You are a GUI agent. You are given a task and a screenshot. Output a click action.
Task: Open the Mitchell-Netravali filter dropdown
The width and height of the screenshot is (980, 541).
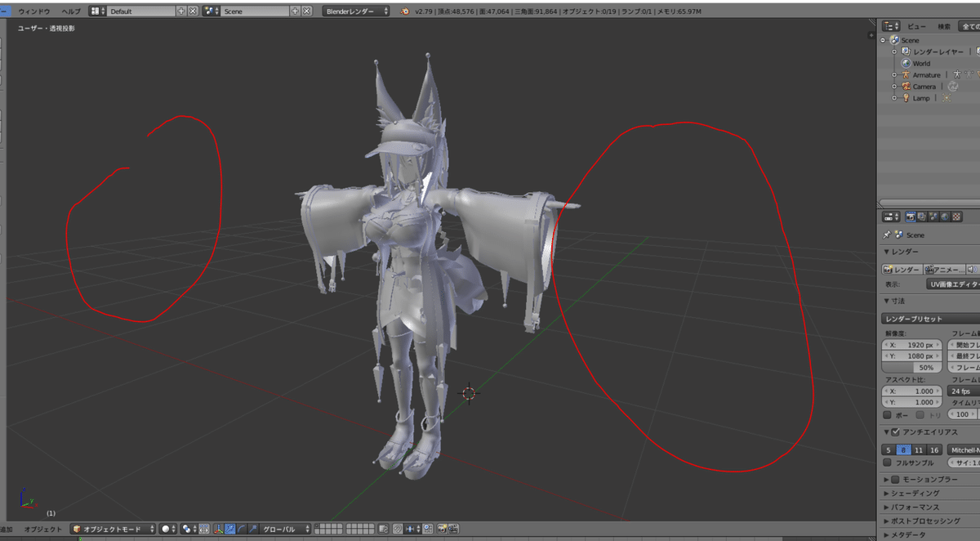964,449
